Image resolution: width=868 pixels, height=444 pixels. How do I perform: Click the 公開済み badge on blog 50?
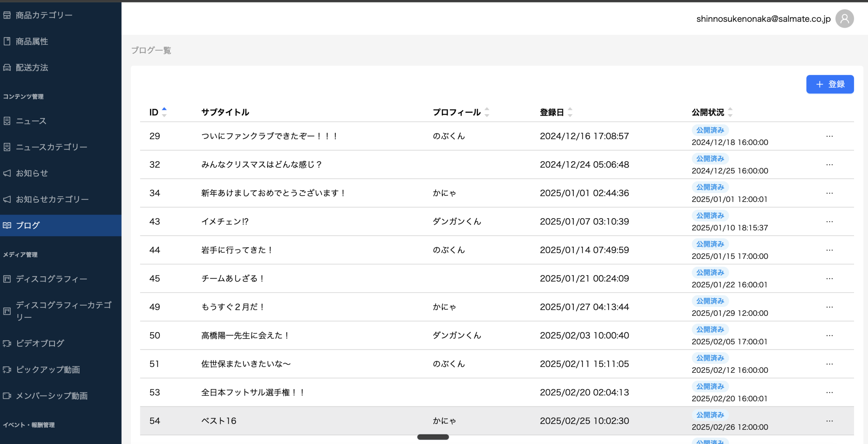[710, 329]
